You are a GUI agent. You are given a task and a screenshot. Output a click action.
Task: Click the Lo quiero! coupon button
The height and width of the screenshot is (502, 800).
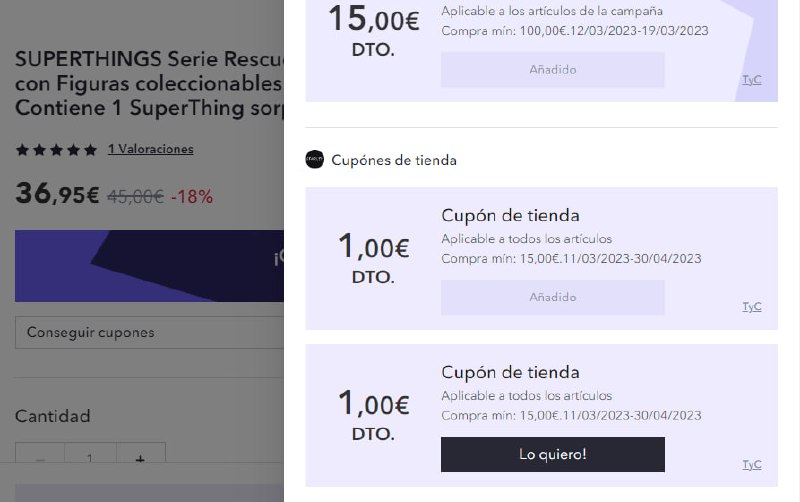553,454
